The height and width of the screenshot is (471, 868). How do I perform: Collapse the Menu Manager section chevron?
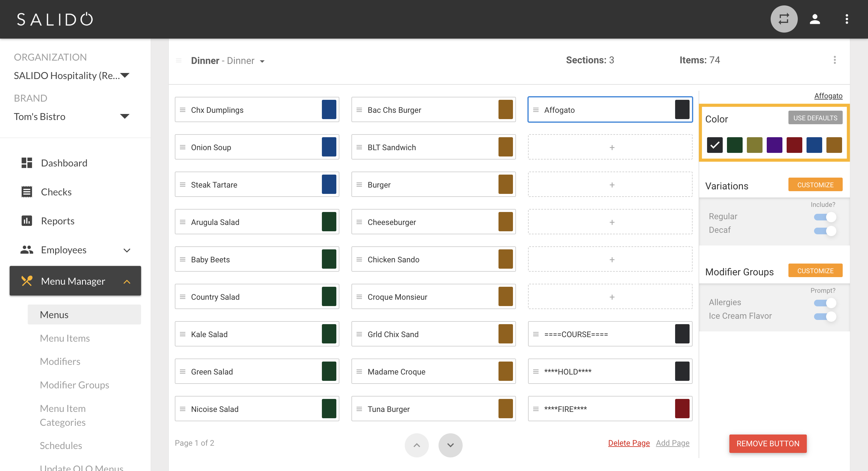[127, 282]
